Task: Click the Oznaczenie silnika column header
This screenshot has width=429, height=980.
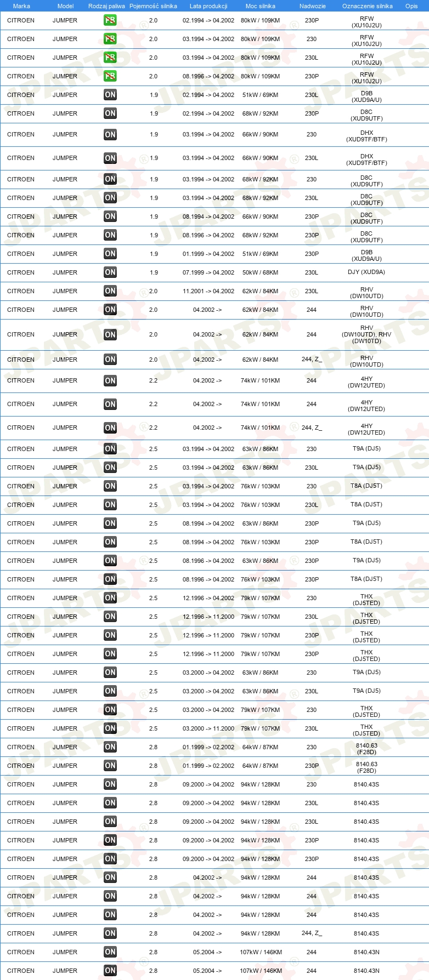Action: 368,6
